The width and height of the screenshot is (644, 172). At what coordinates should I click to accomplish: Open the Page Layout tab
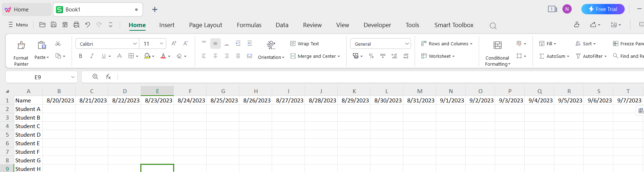coord(206,25)
